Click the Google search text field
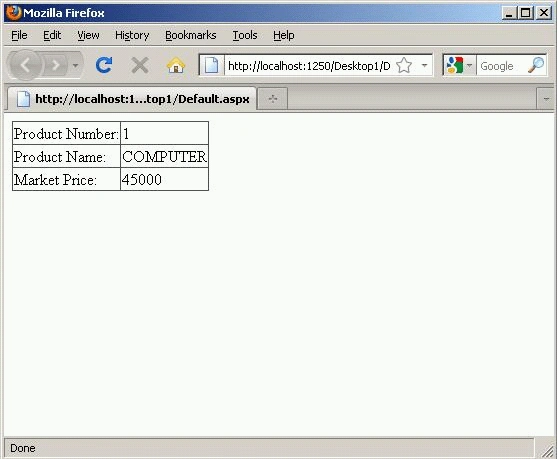Image resolution: width=557 pixels, height=459 pixels. click(502, 66)
